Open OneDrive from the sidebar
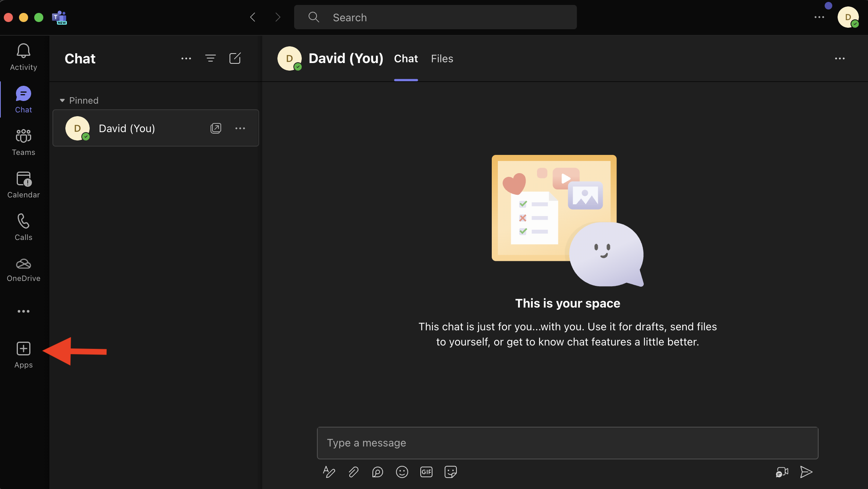This screenshot has height=489, width=868. 24,269
